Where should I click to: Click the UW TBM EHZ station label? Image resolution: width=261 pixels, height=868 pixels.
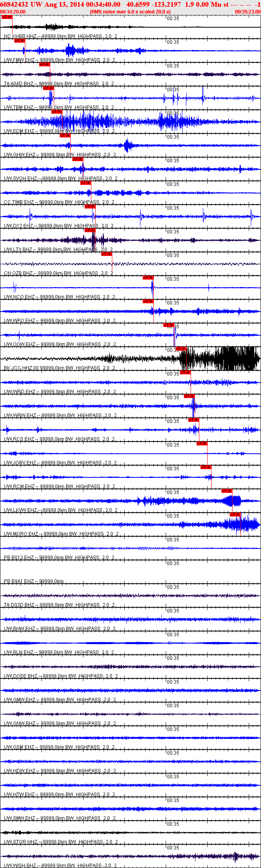pos(59,107)
